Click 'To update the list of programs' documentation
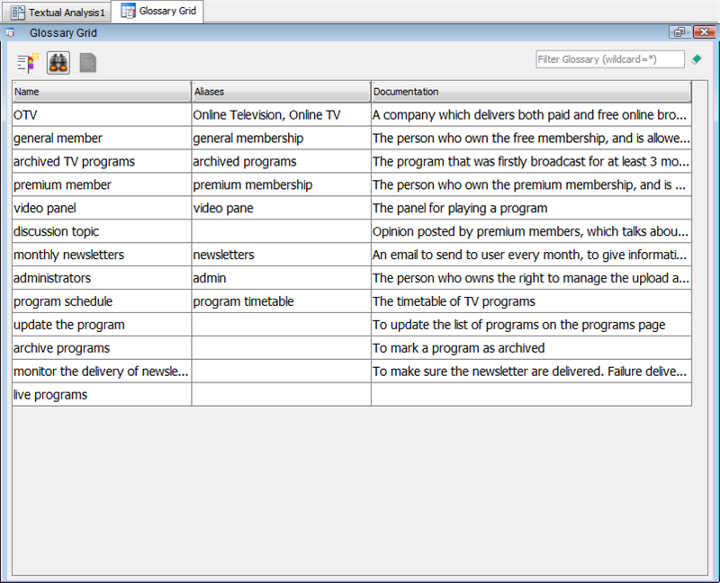720x583 pixels. (x=531, y=325)
